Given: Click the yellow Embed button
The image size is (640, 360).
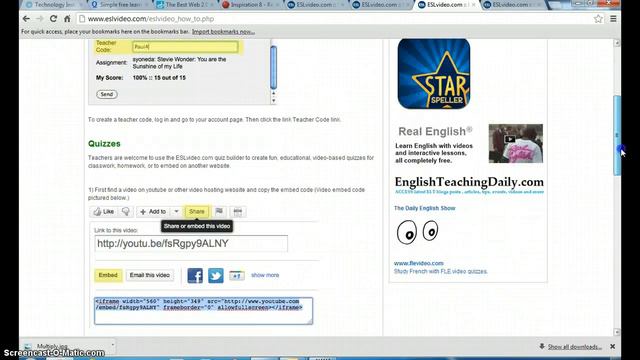Looking at the screenshot, I should point(108,276).
